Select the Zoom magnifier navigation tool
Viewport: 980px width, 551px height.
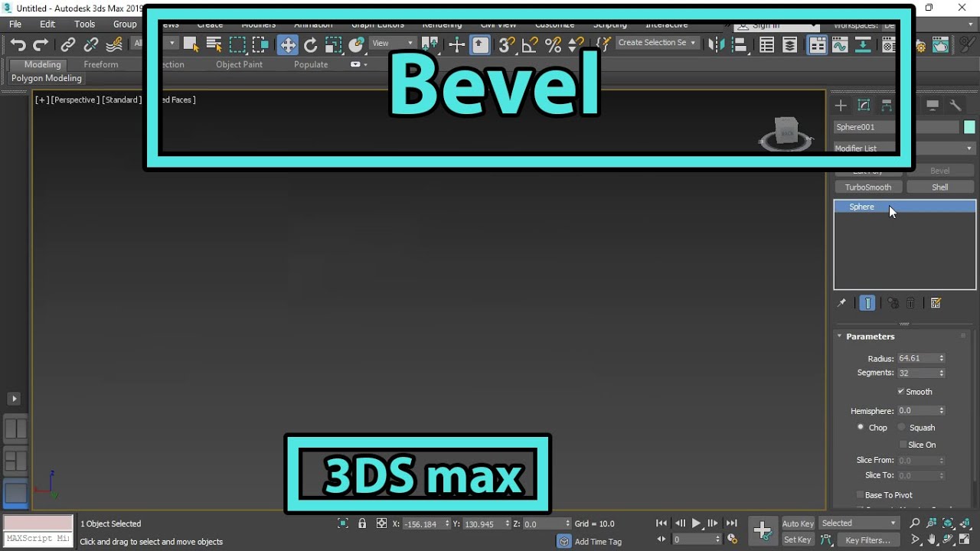point(915,523)
